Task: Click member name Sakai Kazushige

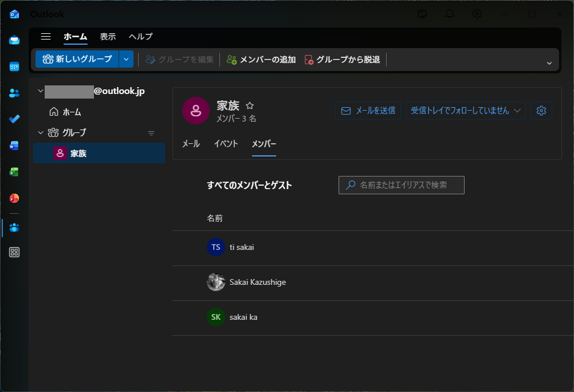Action: [x=258, y=282]
